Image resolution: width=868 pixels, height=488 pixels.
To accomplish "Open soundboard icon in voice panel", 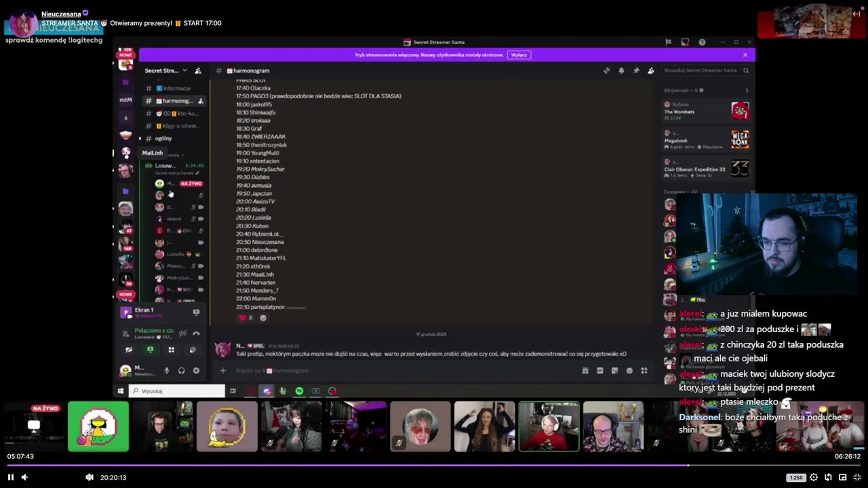I will point(193,350).
